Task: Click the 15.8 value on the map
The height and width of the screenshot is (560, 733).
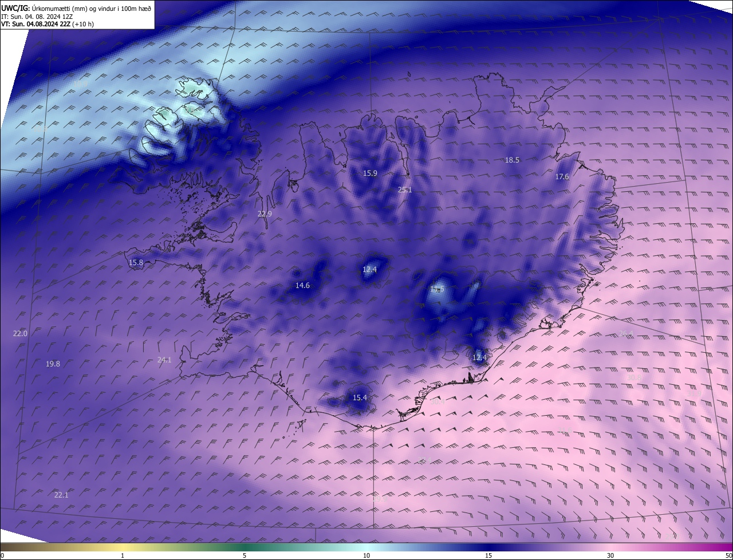Action: coord(136,263)
